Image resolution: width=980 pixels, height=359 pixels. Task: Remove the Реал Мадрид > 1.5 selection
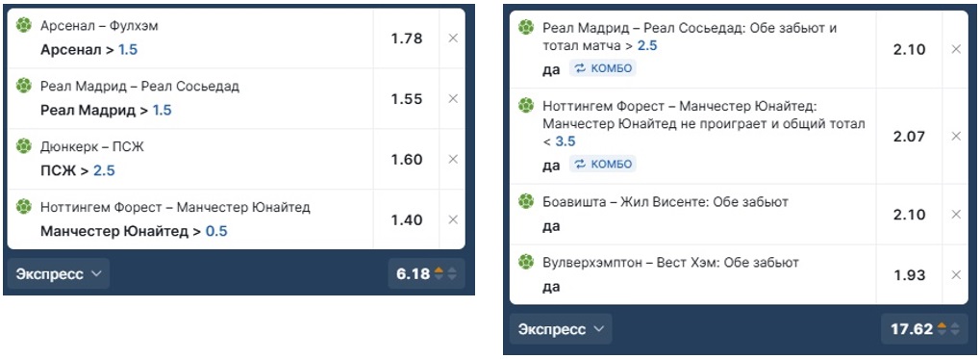click(x=453, y=99)
